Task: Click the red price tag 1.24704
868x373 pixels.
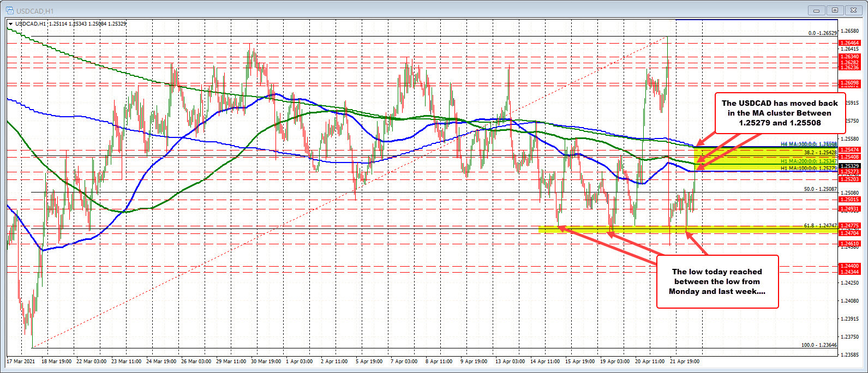Action: 850,233
